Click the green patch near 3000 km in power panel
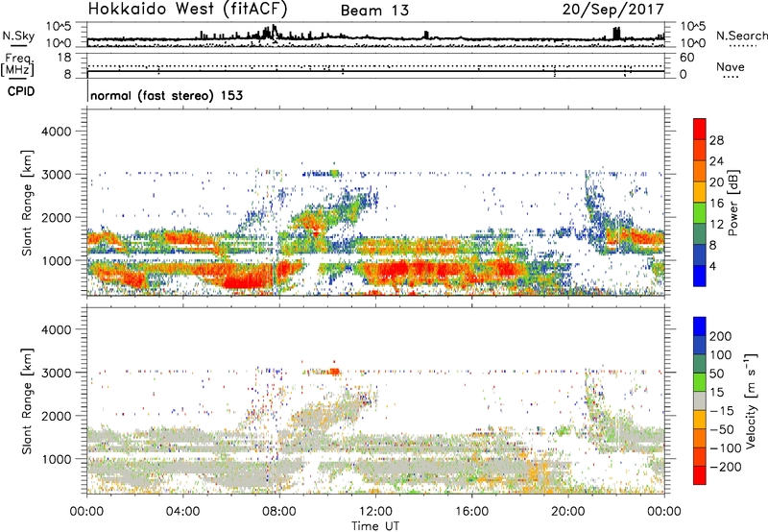Screen dimensions: 768x532 (334, 173)
